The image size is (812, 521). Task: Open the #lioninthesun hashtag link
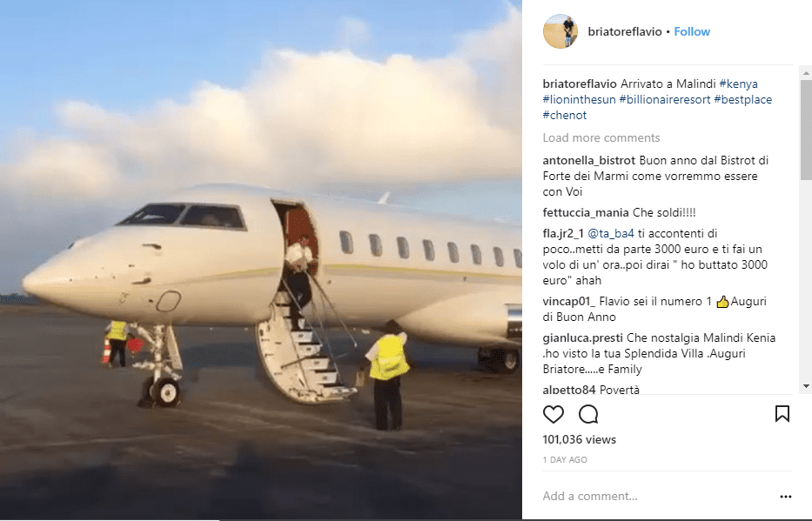[x=579, y=99]
